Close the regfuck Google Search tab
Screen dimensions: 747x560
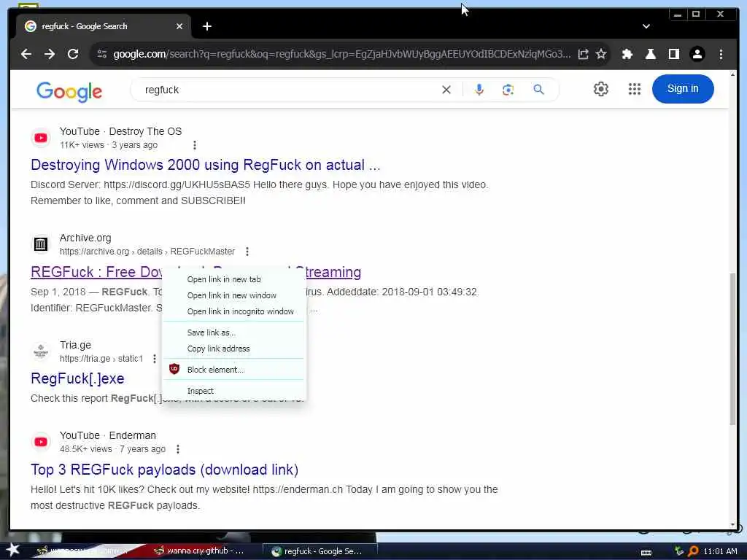179,26
